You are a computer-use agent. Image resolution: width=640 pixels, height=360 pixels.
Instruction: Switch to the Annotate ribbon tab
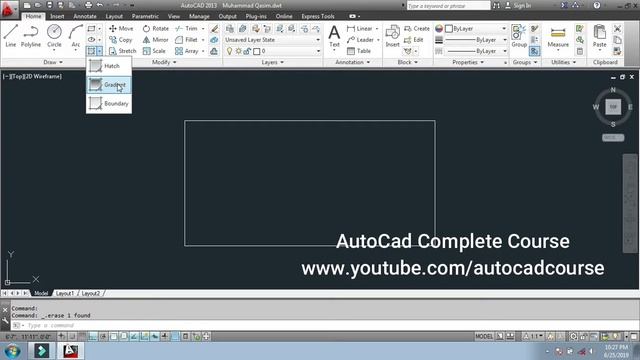point(85,16)
